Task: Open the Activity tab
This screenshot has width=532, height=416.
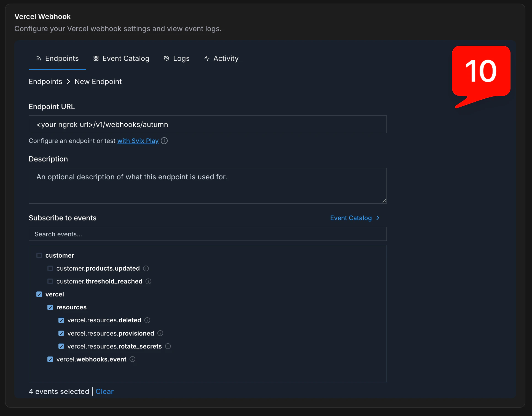Action: 226,58
